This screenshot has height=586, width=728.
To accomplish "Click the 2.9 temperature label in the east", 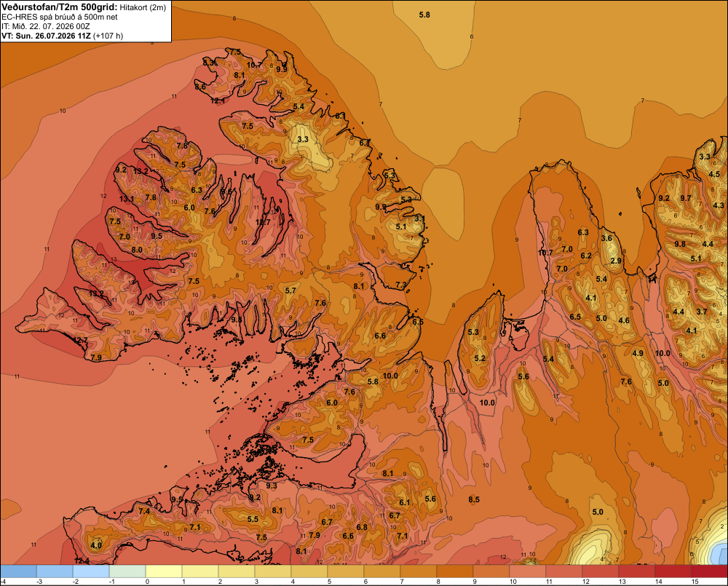I will pos(616,261).
